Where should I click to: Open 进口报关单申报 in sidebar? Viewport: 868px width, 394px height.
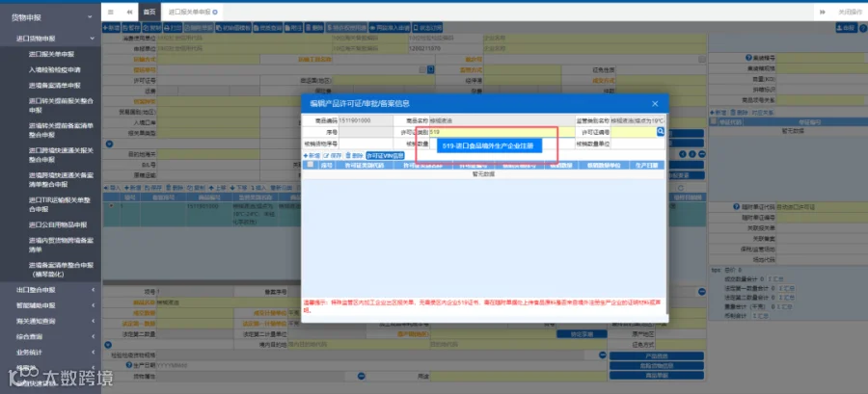coord(51,54)
